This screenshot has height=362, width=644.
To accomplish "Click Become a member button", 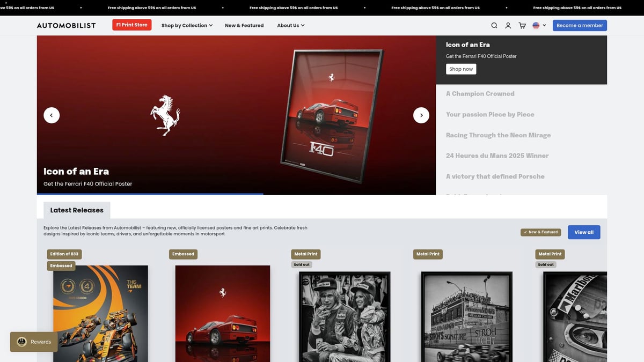I will 580,25.
